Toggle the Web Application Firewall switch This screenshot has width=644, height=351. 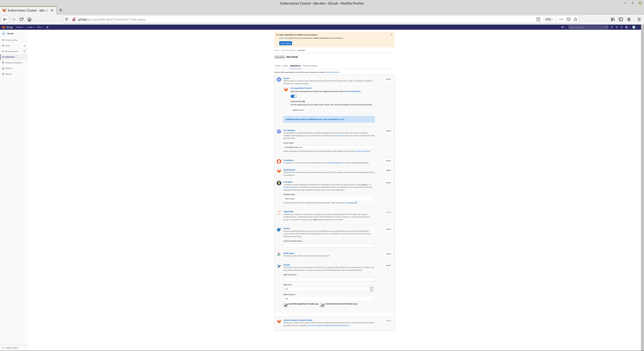[x=293, y=96]
